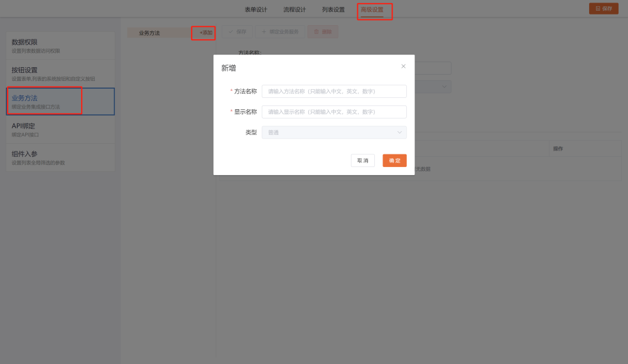Open the 类型 dropdown in dialog
This screenshot has height=364, width=628.
point(334,132)
